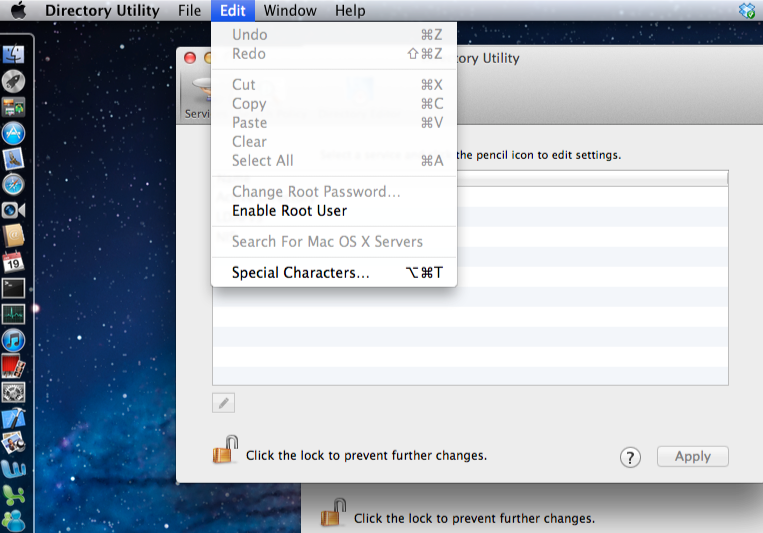
Task: Launch Microsoft Excel green dock icon
Action: point(14,495)
